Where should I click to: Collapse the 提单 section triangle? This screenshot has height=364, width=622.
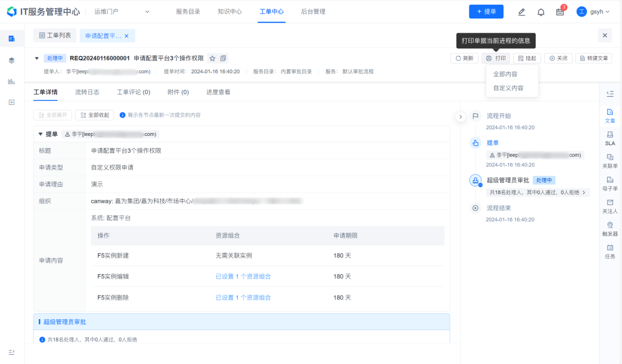[x=40, y=134]
